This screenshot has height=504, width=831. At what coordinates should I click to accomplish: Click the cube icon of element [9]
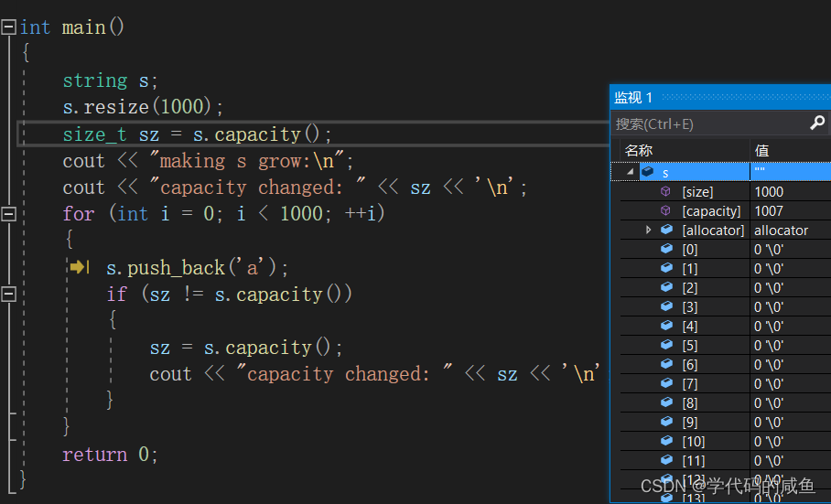click(666, 422)
